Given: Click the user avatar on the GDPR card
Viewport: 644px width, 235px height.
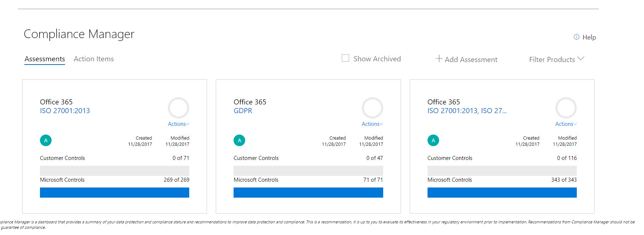Looking at the screenshot, I should tap(239, 140).
